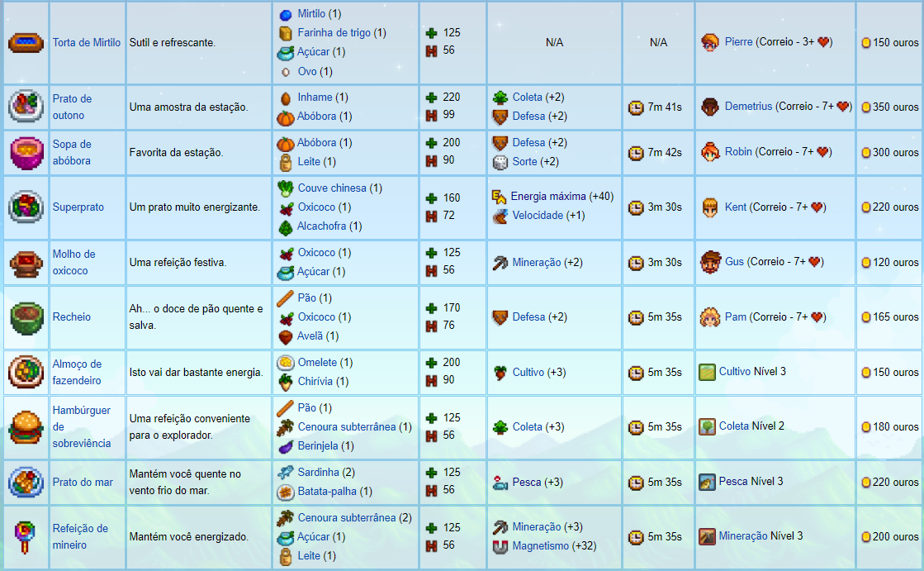Click the Inhame yam ingredient icon

coord(285,98)
